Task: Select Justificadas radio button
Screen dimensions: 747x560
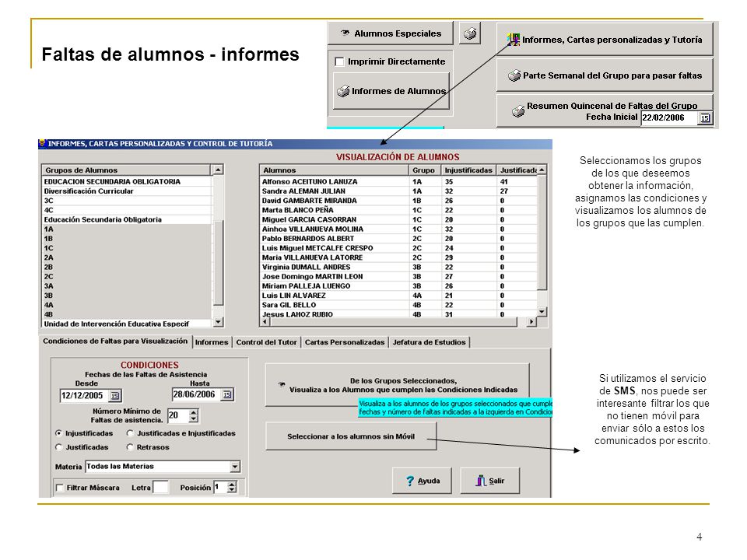Action: 58,447
